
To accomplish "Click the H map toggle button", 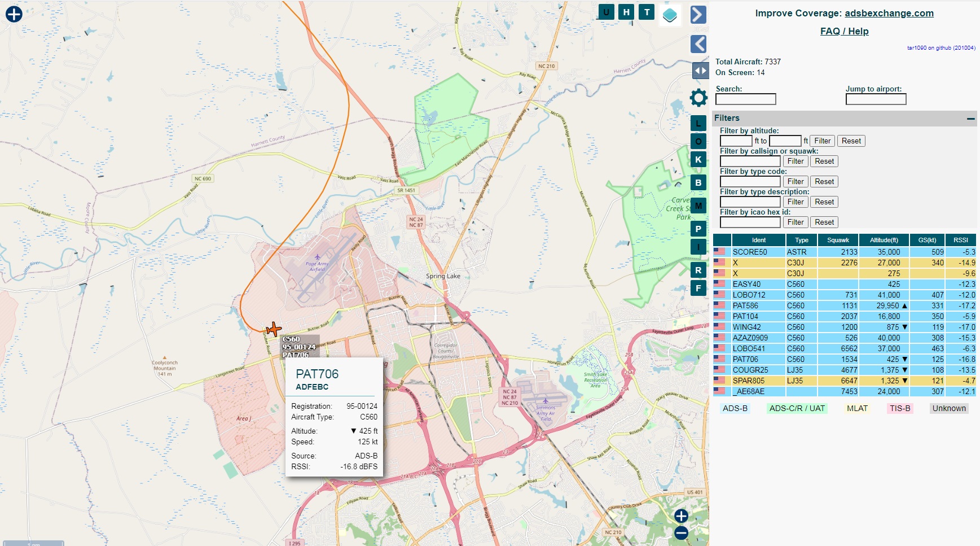I will point(626,12).
